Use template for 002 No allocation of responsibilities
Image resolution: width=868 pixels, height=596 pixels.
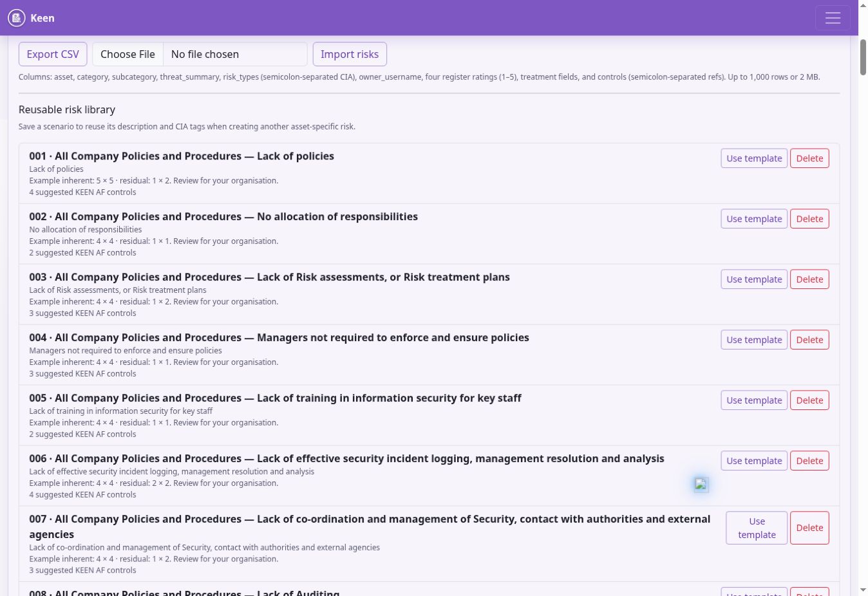coord(754,219)
